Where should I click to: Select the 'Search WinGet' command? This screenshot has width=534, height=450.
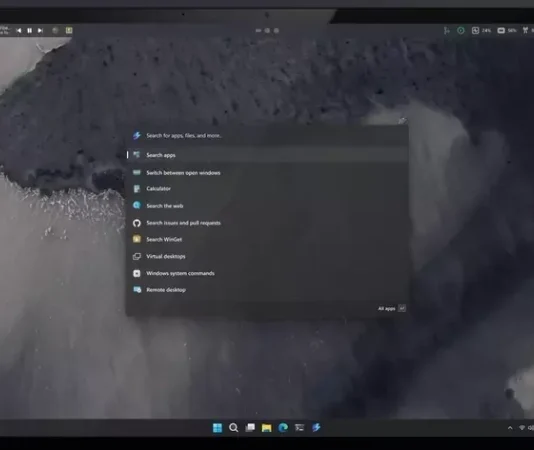coord(267,239)
